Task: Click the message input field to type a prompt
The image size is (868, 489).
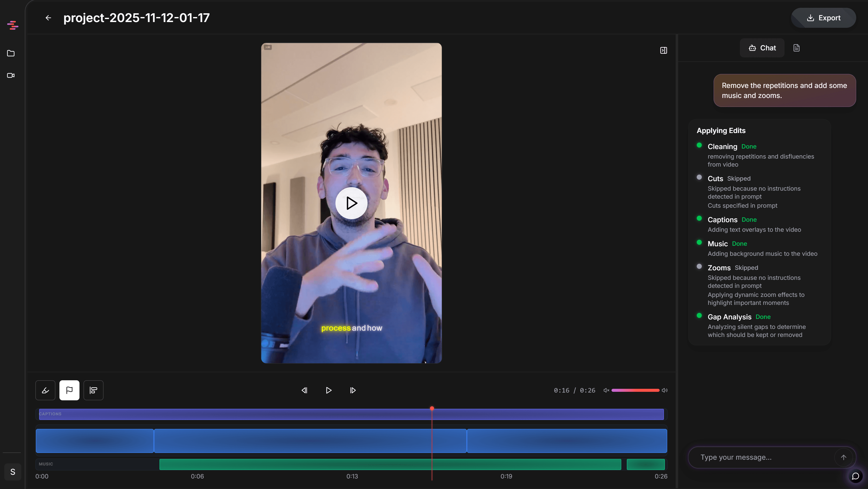Action: point(758,457)
